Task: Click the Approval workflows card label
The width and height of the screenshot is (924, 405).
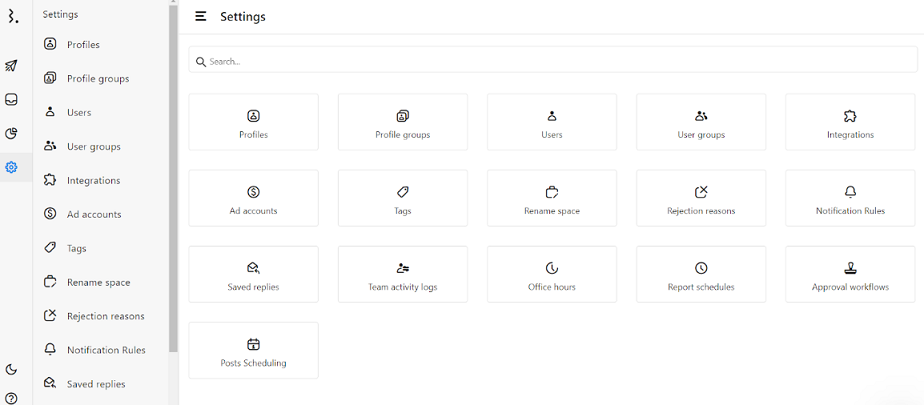Action: click(x=850, y=287)
